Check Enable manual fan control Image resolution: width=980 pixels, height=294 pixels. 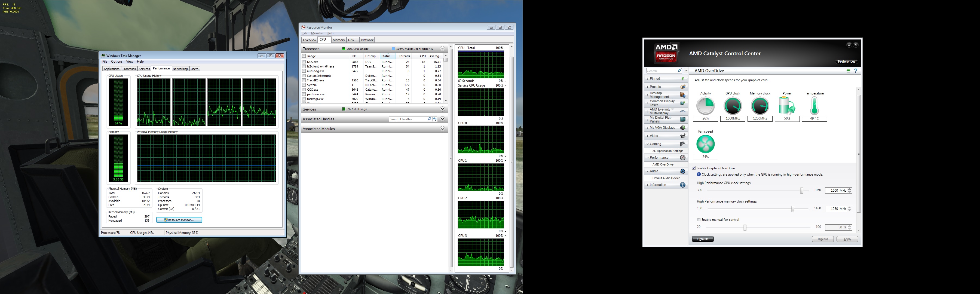tap(699, 219)
